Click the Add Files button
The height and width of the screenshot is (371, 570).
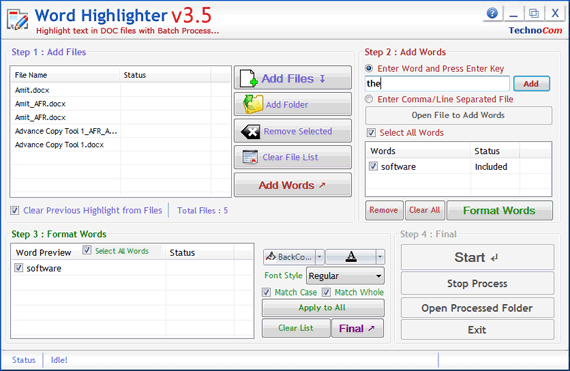pyautogui.click(x=293, y=78)
